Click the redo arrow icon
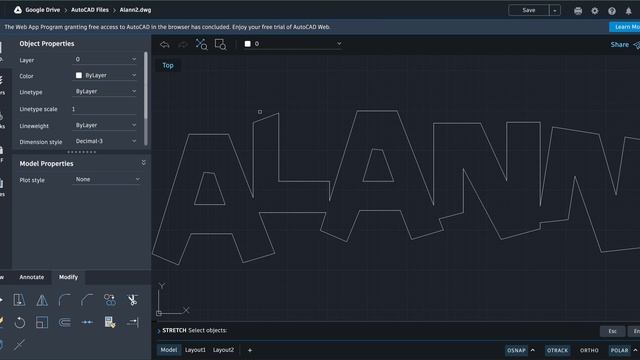 coord(183,44)
